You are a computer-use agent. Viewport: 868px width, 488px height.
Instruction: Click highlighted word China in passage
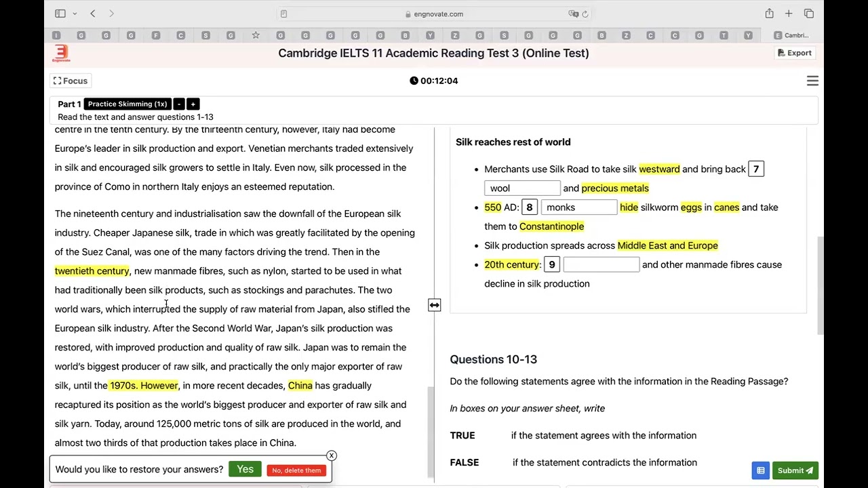[x=300, y=385]
